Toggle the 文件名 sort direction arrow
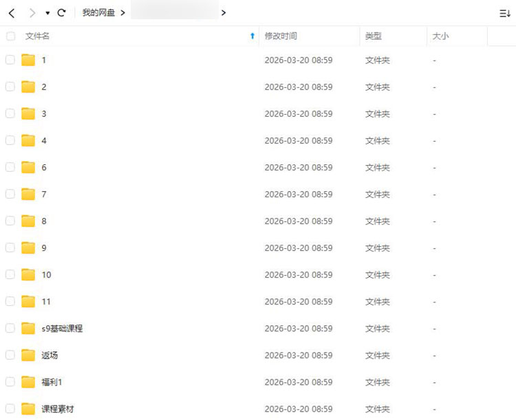 [252, 36]
